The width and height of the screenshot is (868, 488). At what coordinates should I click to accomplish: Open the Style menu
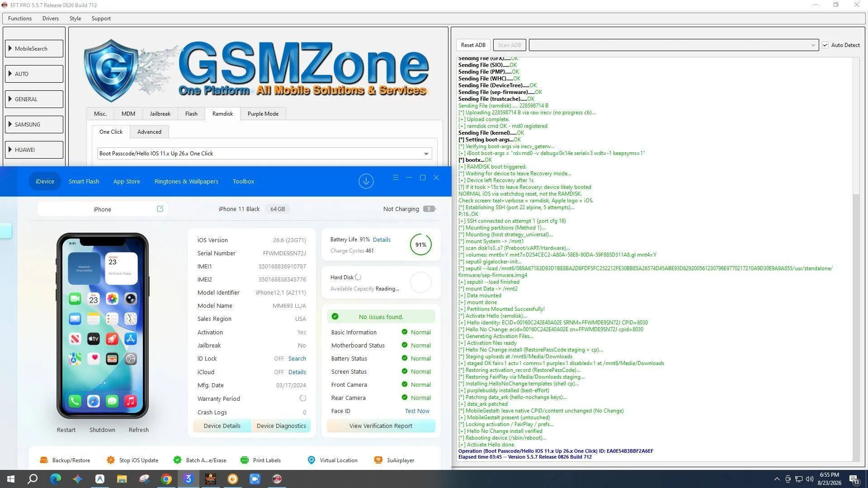point(75,19)
